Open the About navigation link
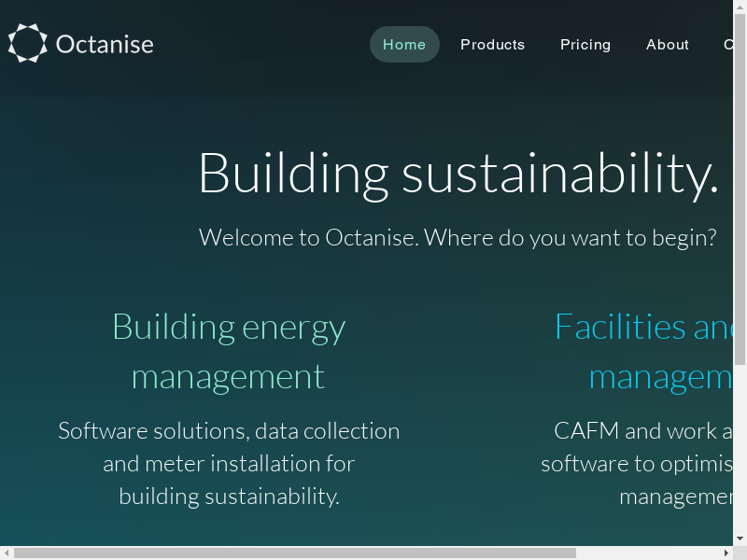The height and width of the screenshot is (560, 747). 668,45
